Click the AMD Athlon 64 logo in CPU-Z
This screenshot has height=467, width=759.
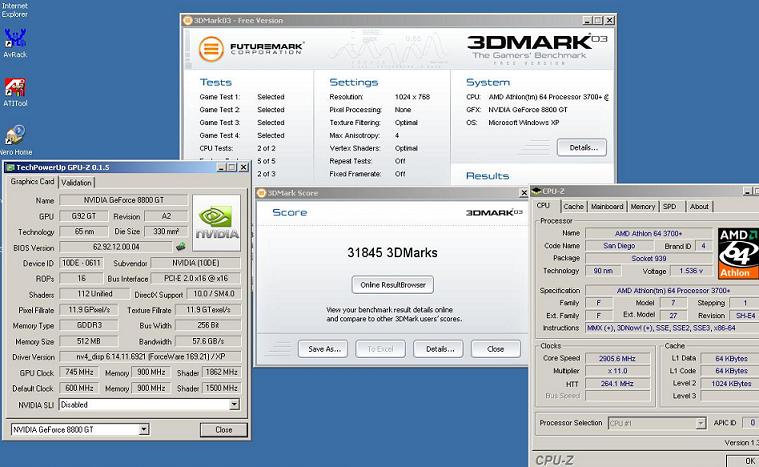738,254
